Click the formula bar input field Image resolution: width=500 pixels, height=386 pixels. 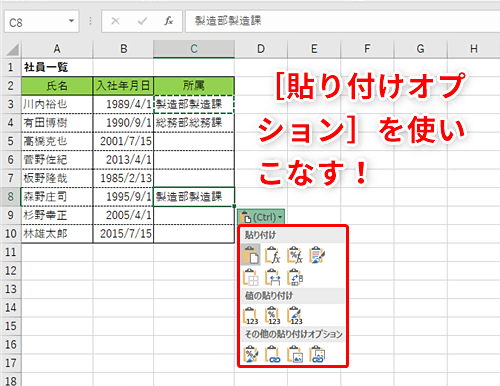coord(342,21)
